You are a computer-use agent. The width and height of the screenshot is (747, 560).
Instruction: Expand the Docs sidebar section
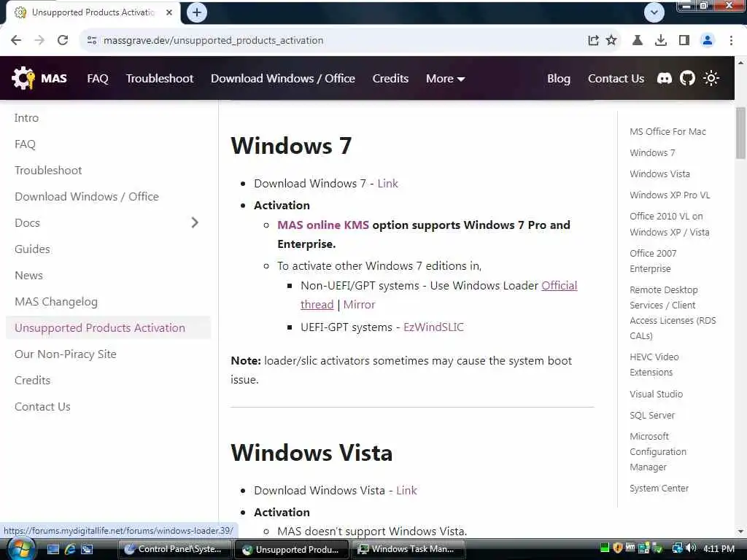(194, 222)
